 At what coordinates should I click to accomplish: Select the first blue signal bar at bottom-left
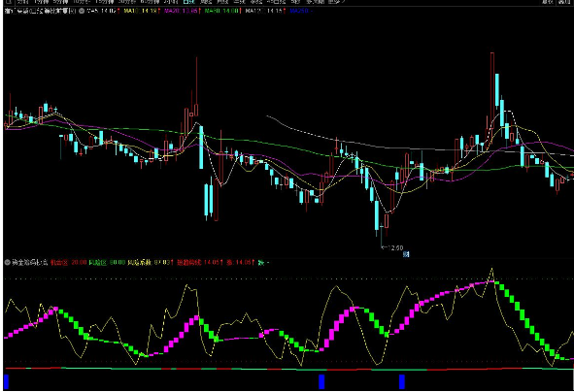click(6, 381)
